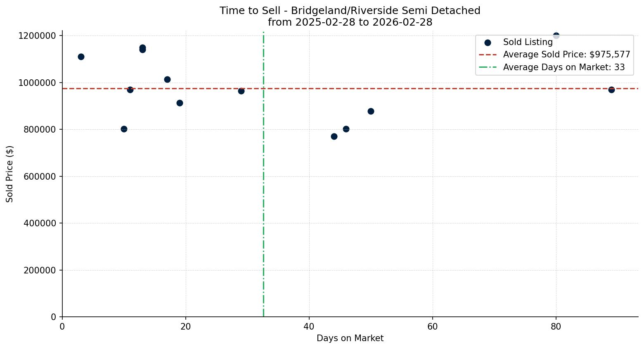Select the data point at 3 days on market

81,57
